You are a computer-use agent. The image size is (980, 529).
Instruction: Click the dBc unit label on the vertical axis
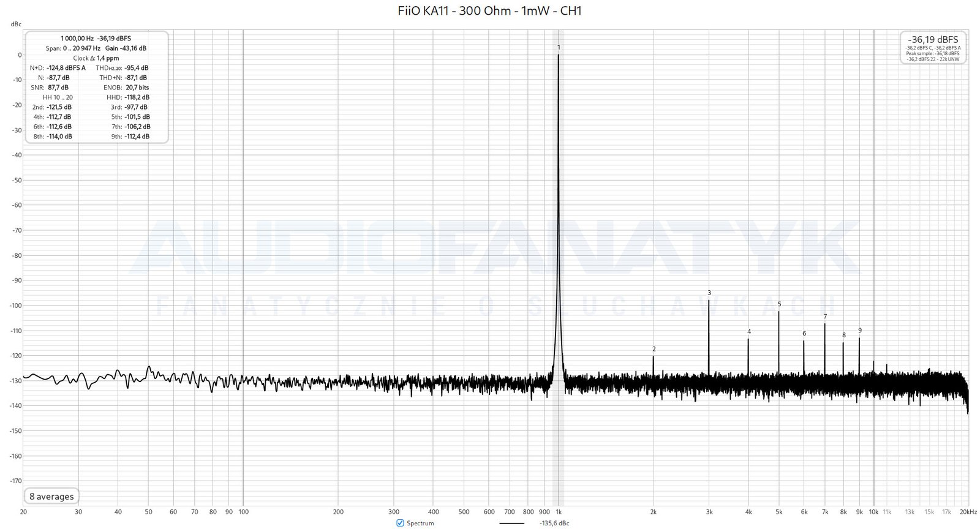(16, 24)
